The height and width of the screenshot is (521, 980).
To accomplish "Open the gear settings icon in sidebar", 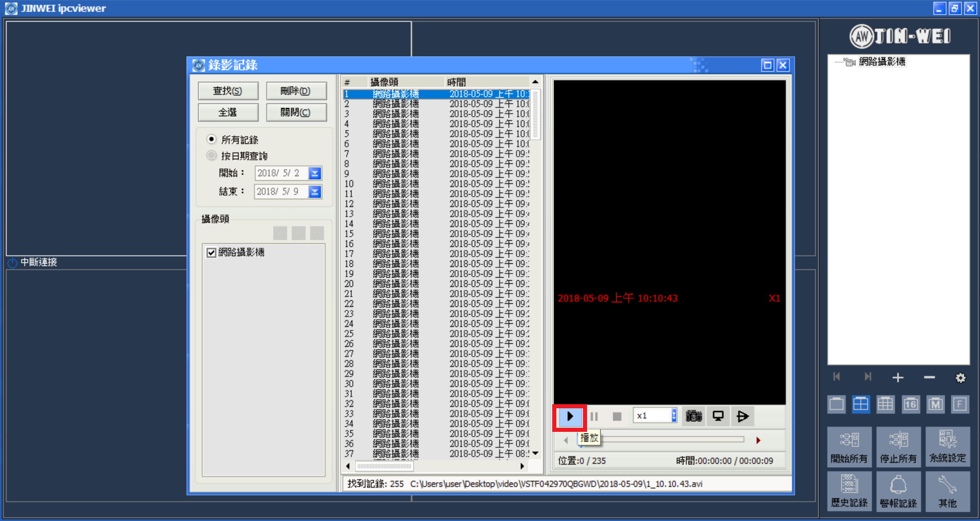I will pyautogui.click(x=961, y=378).
